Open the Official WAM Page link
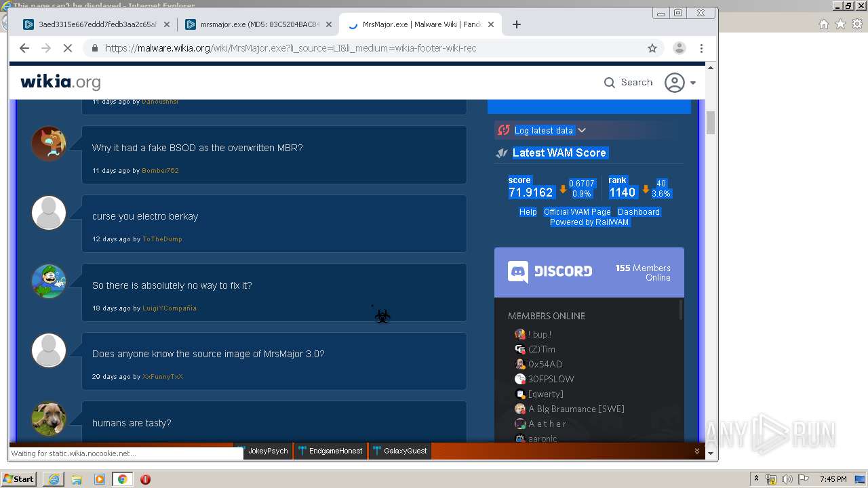Viewport: 868px width, 488px height. click(577, 212)
